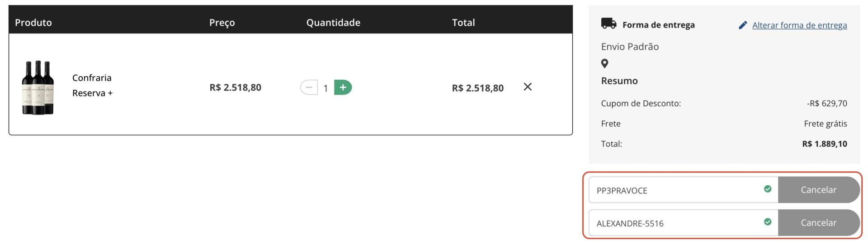Click the green check next to PP3PRAVOCE
Image resolution: width=868 pixels, height=241 pixels.
point(768,189)
